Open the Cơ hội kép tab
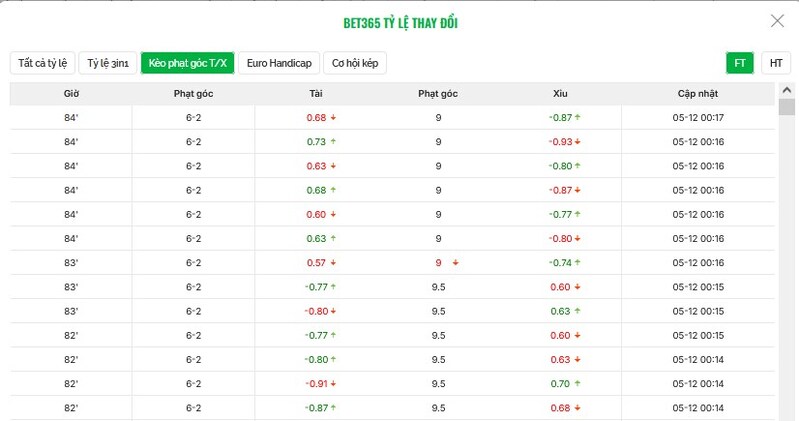799x421 pixels. [x=356, y=62]
